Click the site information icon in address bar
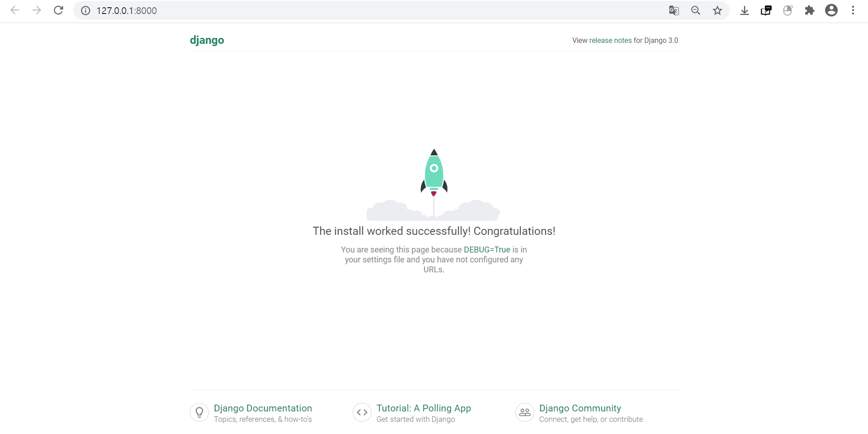Screen dimensions: 868x434 point(85,10)
